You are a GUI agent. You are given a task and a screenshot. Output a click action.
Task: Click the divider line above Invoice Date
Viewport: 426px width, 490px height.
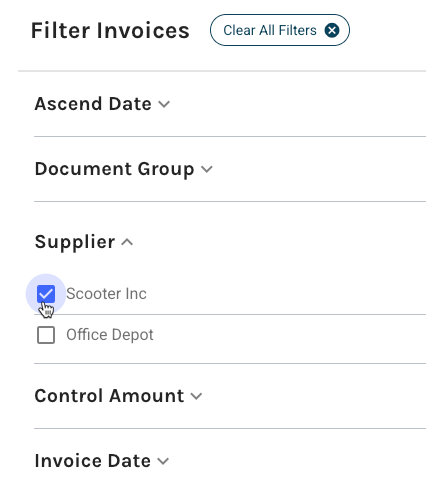click(x=230, y=429)
